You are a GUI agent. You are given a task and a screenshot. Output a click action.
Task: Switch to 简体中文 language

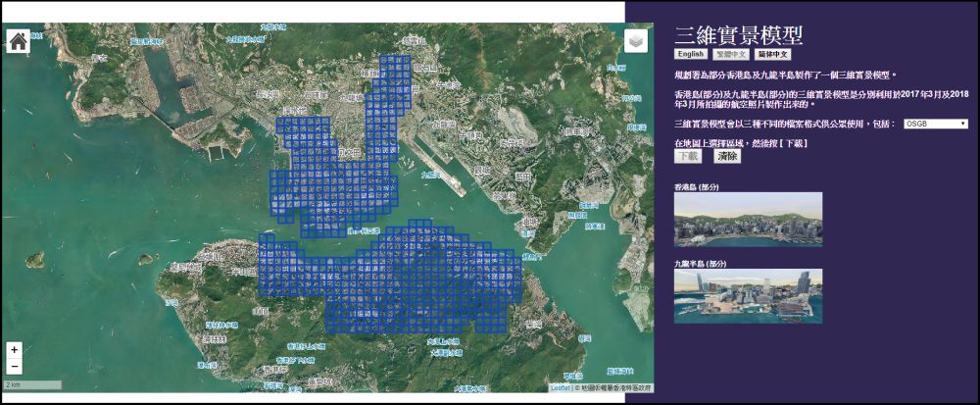point(773,55)
